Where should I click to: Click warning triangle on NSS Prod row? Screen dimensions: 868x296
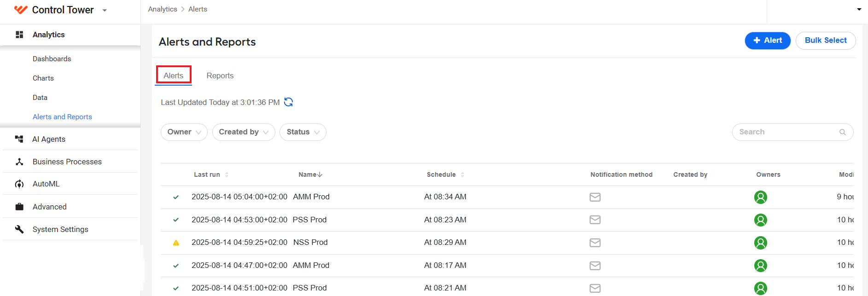176,243
